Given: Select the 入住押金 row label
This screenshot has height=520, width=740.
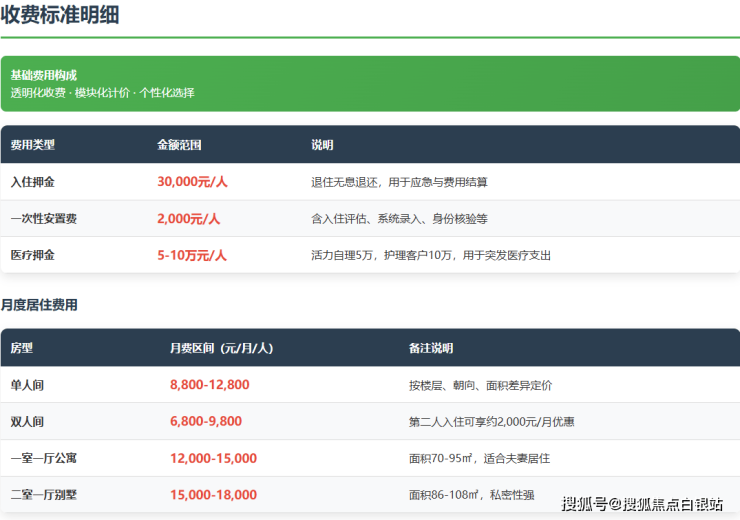Looking at the screenshot, I should (x=33, y=182).
